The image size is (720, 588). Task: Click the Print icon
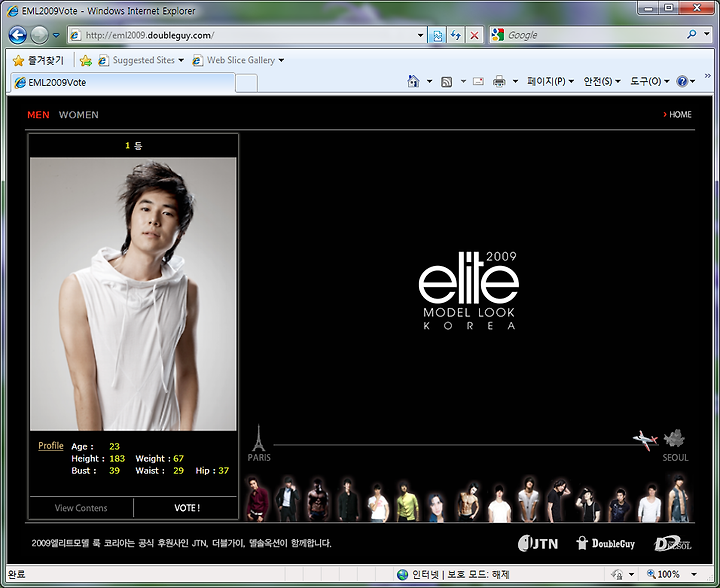point(499,82)
